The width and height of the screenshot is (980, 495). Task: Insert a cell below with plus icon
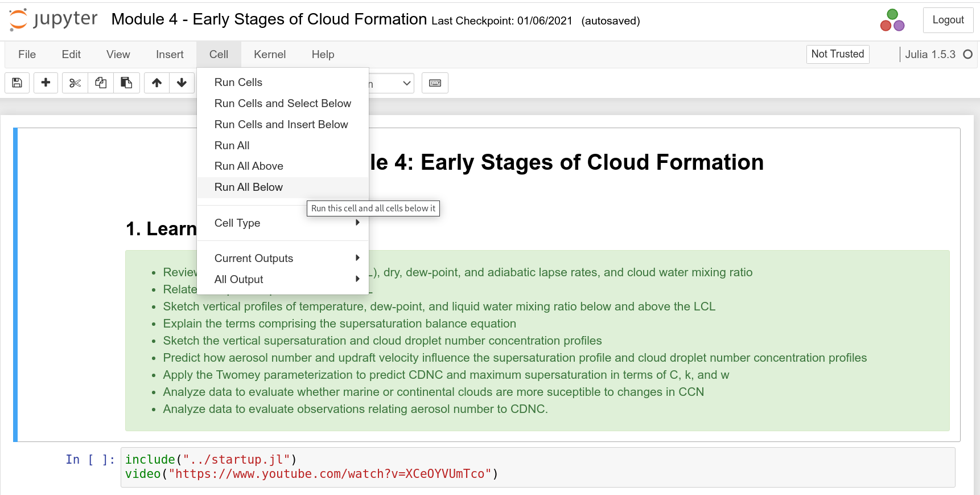click(x=46, y=83)
